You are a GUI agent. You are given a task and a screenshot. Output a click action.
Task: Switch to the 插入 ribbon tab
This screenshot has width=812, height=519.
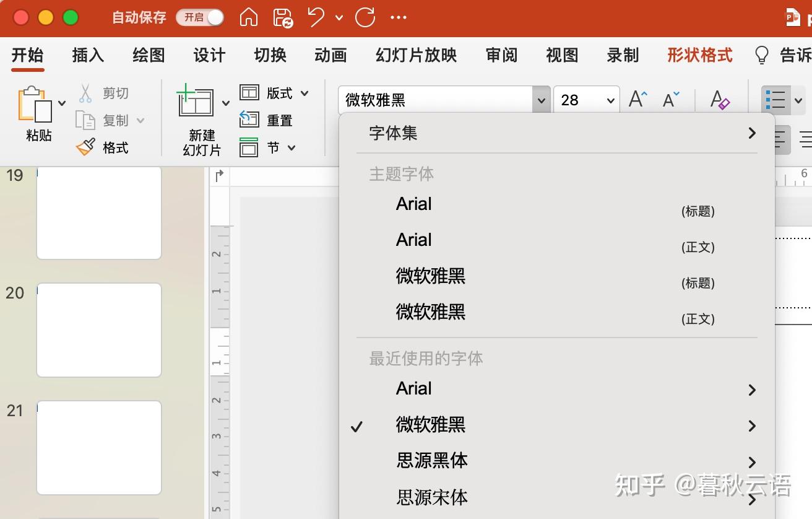[x=87, y=55]
